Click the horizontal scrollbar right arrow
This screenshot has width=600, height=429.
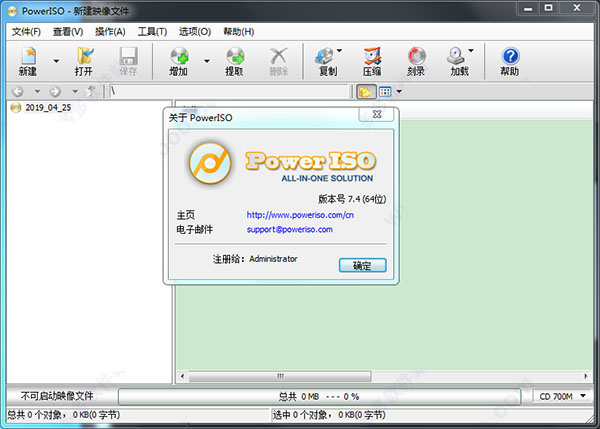[x=585, y=376]
